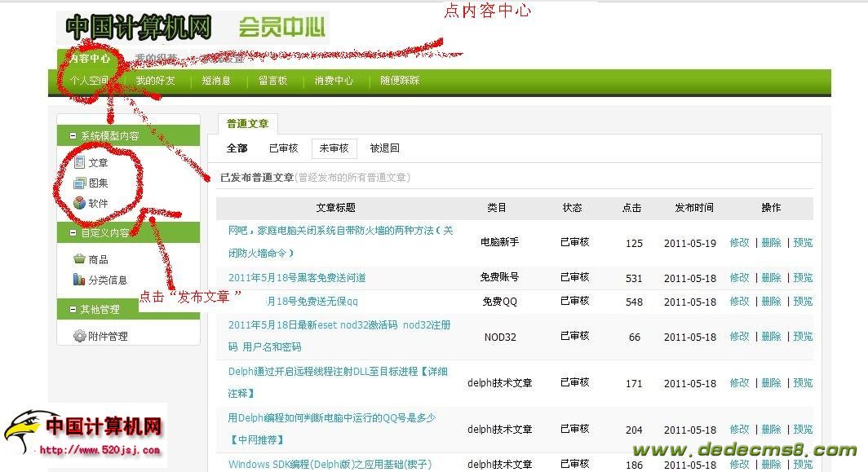Click 修改 for the 电脑新手 article
The width and height of the screenshot is (868, 472).
pyautogui.click(x=739, y=243)
